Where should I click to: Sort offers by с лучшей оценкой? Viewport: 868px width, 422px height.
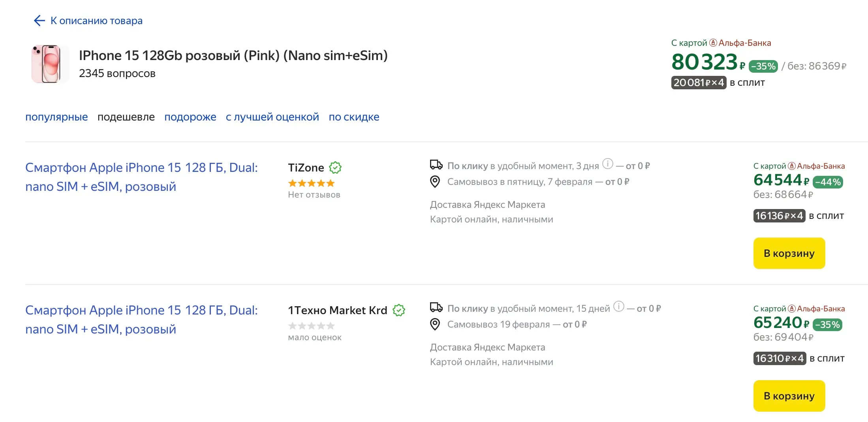(272, 117)
